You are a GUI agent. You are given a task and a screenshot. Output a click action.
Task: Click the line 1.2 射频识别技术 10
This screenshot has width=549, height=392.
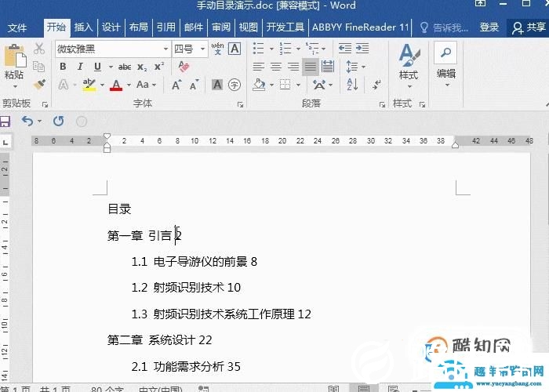coord(186,288)
